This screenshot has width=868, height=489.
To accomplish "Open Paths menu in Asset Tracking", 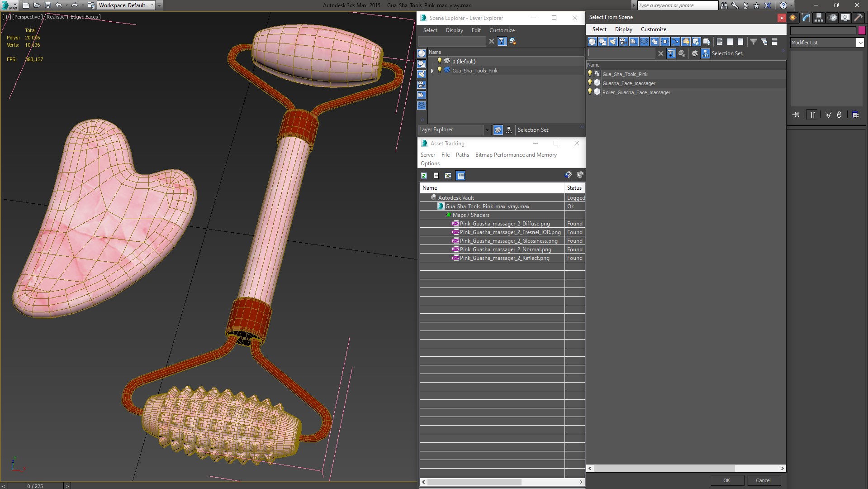I will (x=462, y=155).
